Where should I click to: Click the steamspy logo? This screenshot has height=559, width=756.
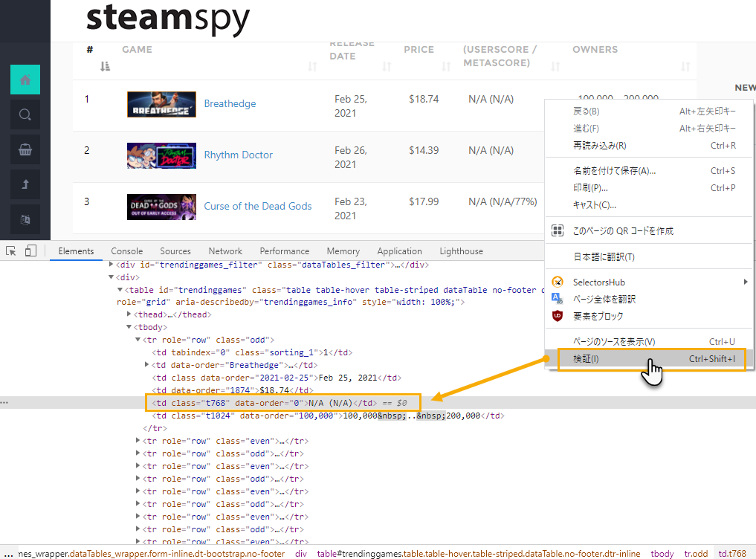pos(168,19)
